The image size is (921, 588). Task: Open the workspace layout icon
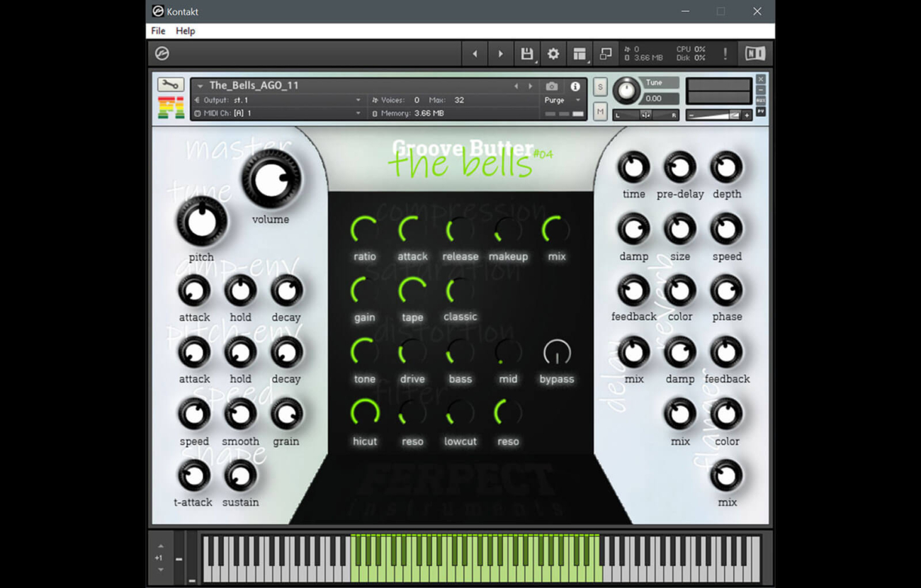click(580, 54)
